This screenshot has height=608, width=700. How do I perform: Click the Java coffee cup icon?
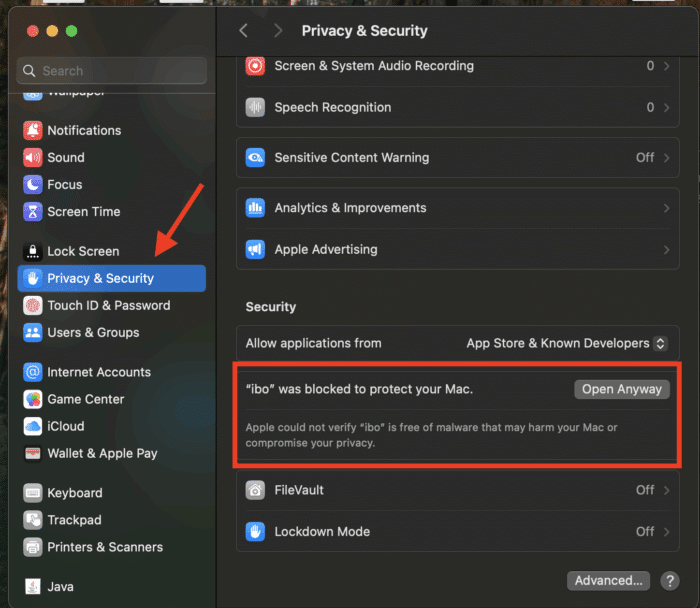(33, 587)
